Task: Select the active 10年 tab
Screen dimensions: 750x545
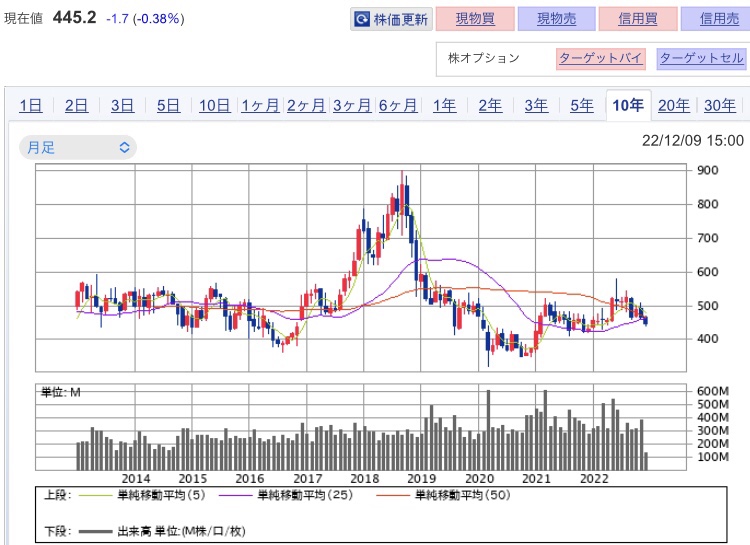Action: pyautogui.click(x=628, y=105)
